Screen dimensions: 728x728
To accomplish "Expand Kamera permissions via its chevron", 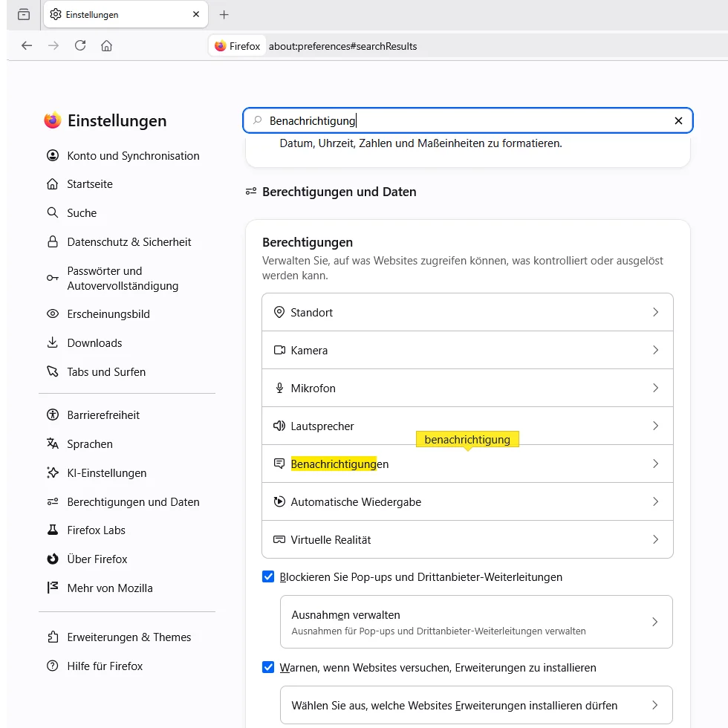I will [x=655, y=350].
